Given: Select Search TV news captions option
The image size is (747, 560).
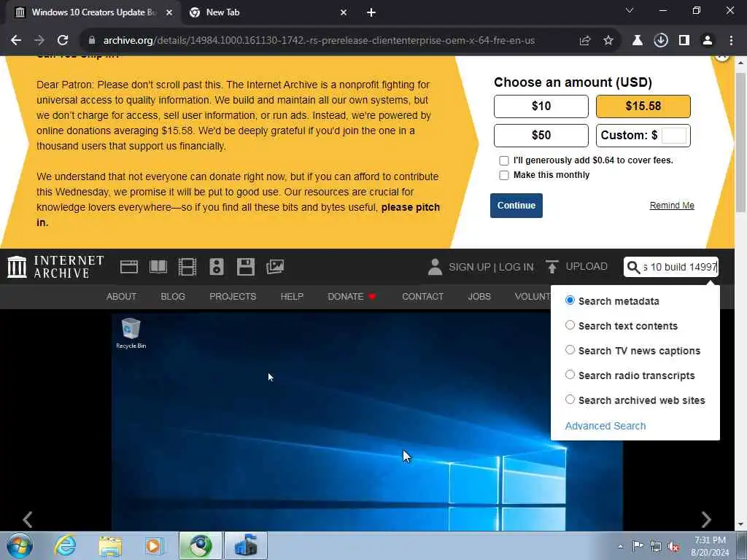Looking at the screenshot, I should [x=570, y=350].
